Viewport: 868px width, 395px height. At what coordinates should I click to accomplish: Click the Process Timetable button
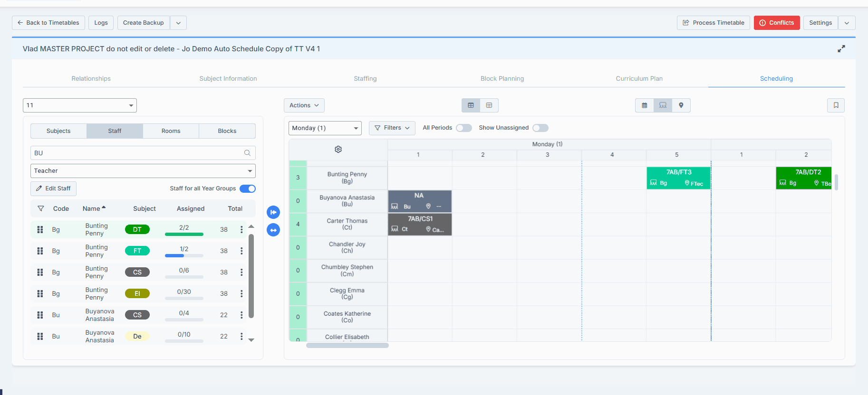[x=713, y=23]
